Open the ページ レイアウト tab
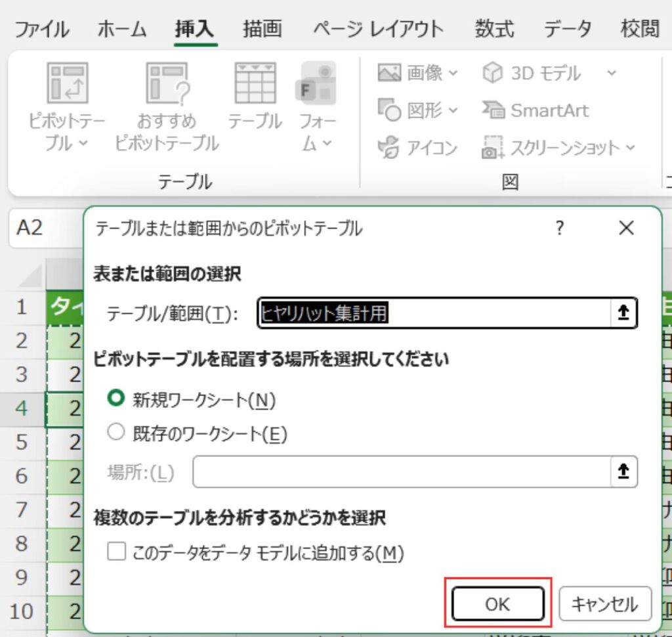The width and height of the screenshot is (672, 637). click(379, 29)
